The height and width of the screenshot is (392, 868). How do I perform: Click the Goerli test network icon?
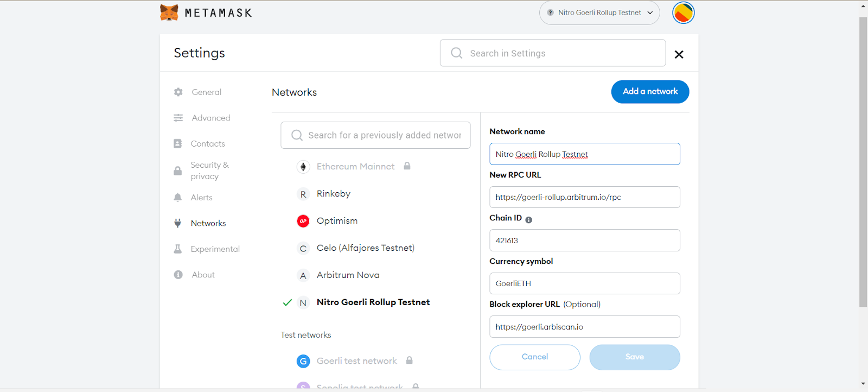point(303,361)
